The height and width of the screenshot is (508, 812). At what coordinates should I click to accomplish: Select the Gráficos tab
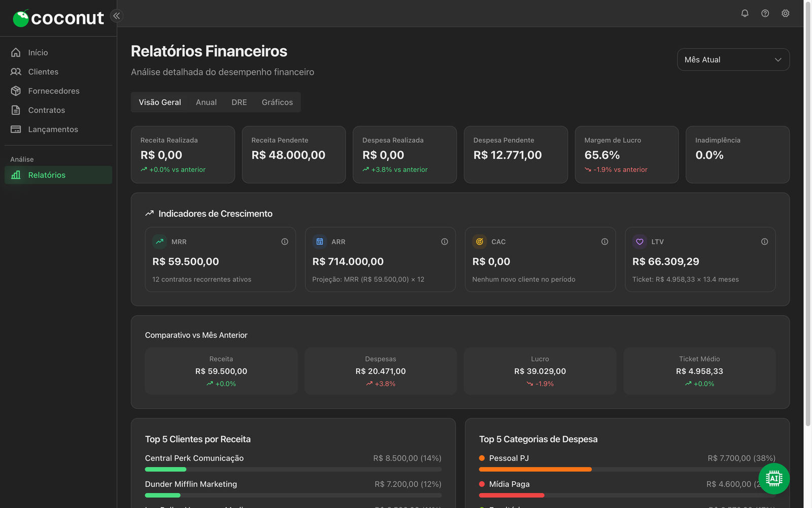(x=277, y=102)
